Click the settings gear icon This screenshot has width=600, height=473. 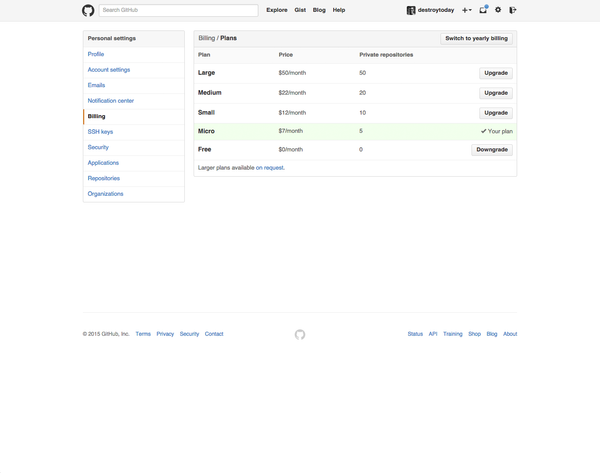(x=498, y=10)
